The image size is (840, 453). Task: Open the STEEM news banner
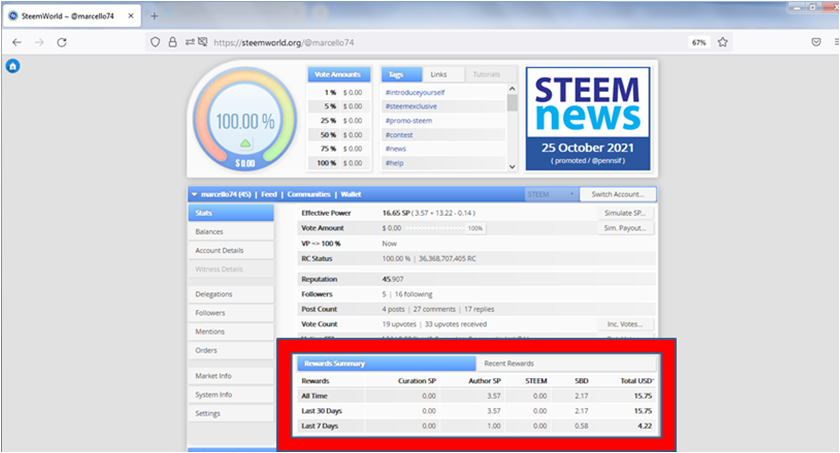tap(588, 119)
